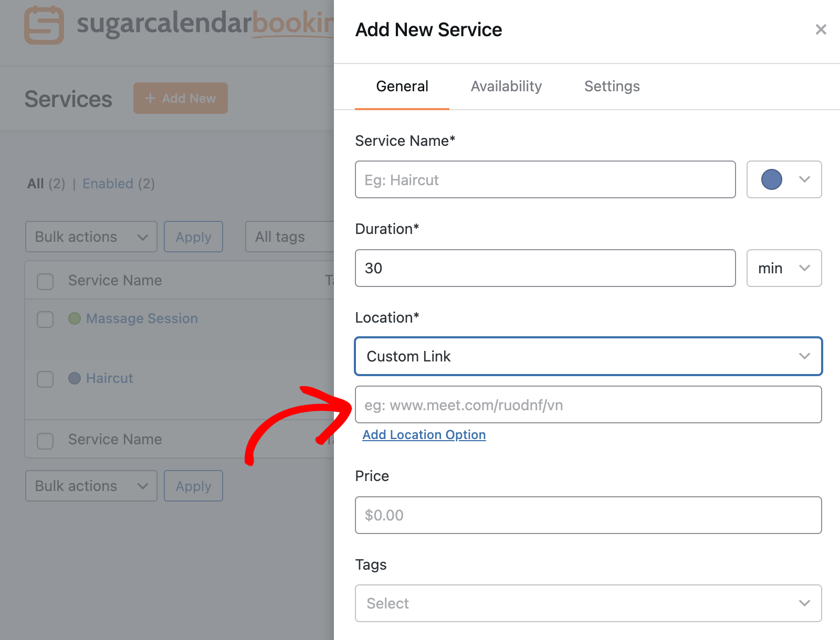Click the blue service color circle

(771, 179)
